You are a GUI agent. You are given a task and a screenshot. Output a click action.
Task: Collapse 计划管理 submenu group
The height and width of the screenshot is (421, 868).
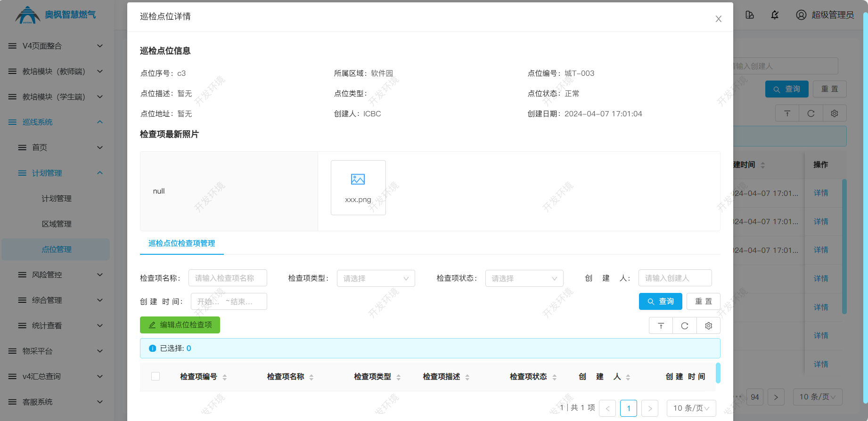[x=56, y=173]
